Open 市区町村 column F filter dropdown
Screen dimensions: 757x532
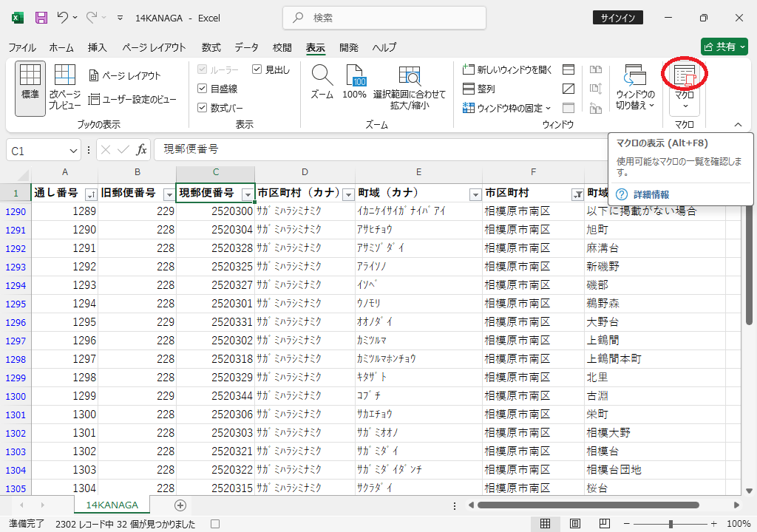[577, 194]
